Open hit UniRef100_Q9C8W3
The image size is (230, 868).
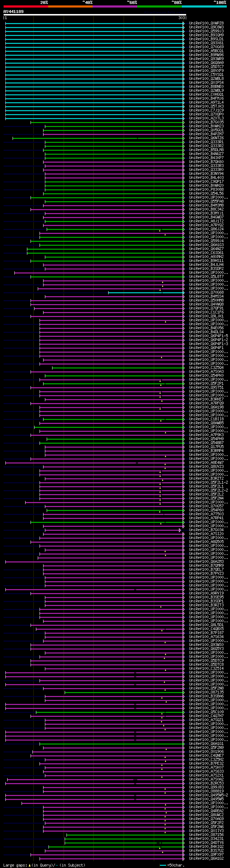(x=206, y=27)
